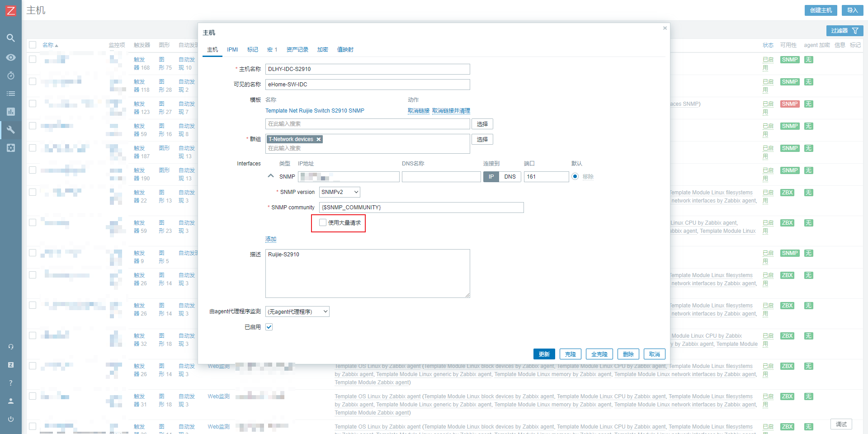Image resolution: width=868 pixels, height=434 pixels.
Task: Open Support headset icon in sidebar
Action: pyautogui.click(x=11, y=347)
